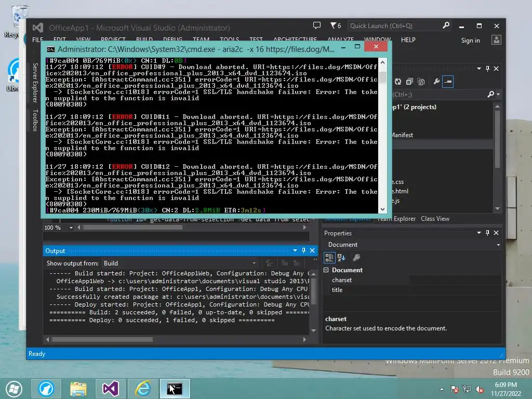Open Properties via the wrench icon
The height and width of the screenshot is (399, 532).
436,82
